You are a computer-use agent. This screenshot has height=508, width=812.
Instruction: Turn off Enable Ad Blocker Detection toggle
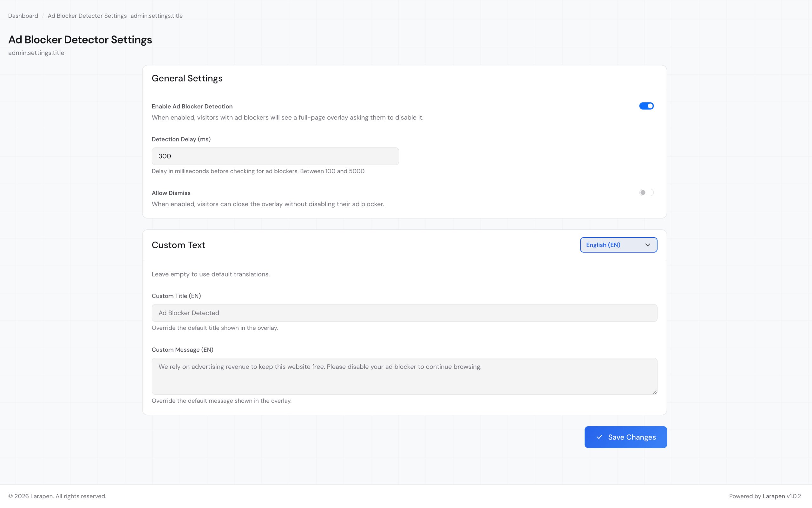pos(646,106)
